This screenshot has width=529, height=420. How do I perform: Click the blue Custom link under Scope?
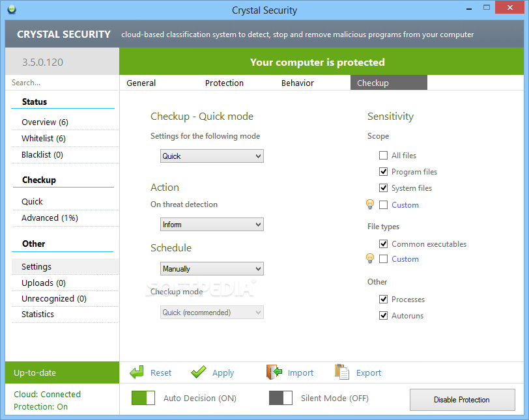(x=405, y=205)
